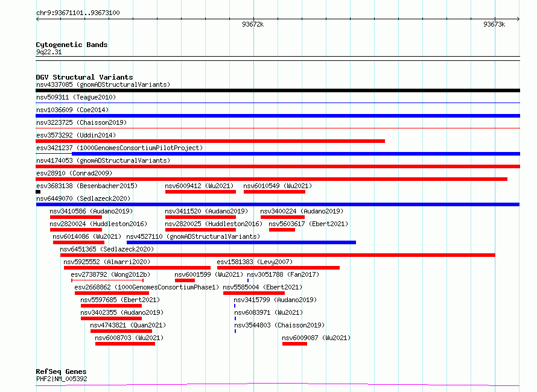This screenshot has width=537, height=392.
Task: Select the small black esv3683138 marker
Action: coord(38,192)
